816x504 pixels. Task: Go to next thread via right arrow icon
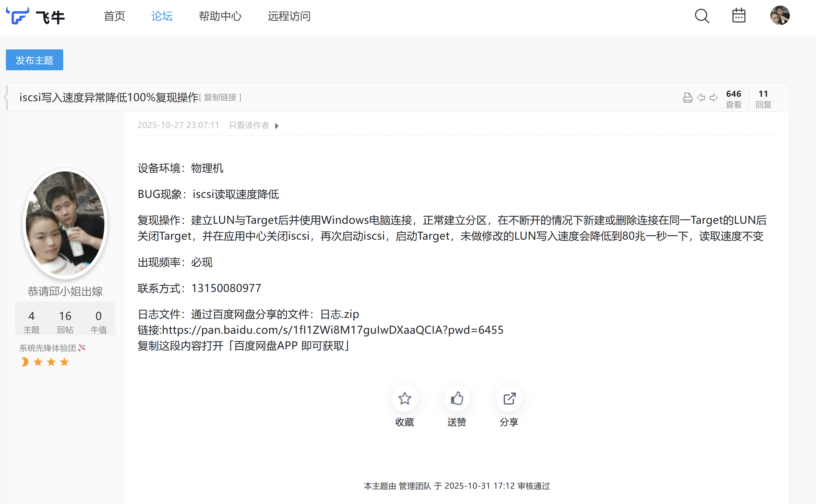point(714,98)
